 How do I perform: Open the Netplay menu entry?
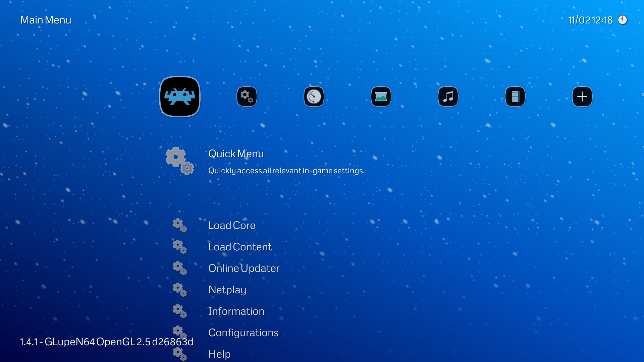coord(227,290)
